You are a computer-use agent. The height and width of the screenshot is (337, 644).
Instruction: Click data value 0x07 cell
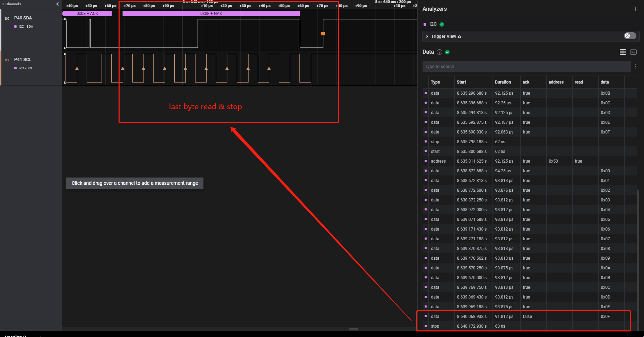[605, 239]
